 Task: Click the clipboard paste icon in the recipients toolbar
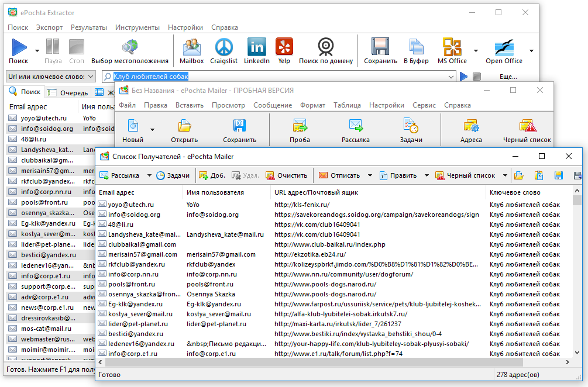coord(539,175)
